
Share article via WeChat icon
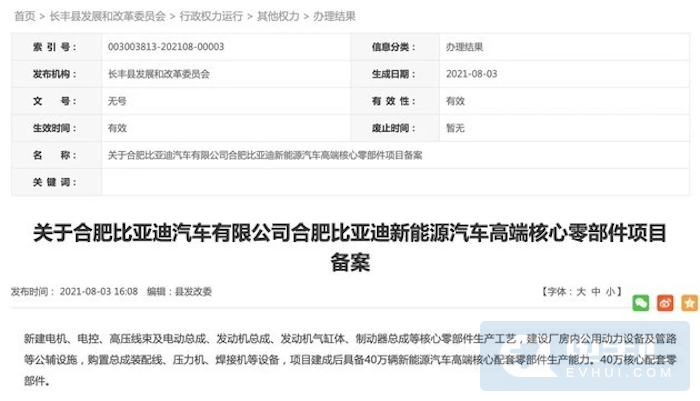tap(641, 302)
